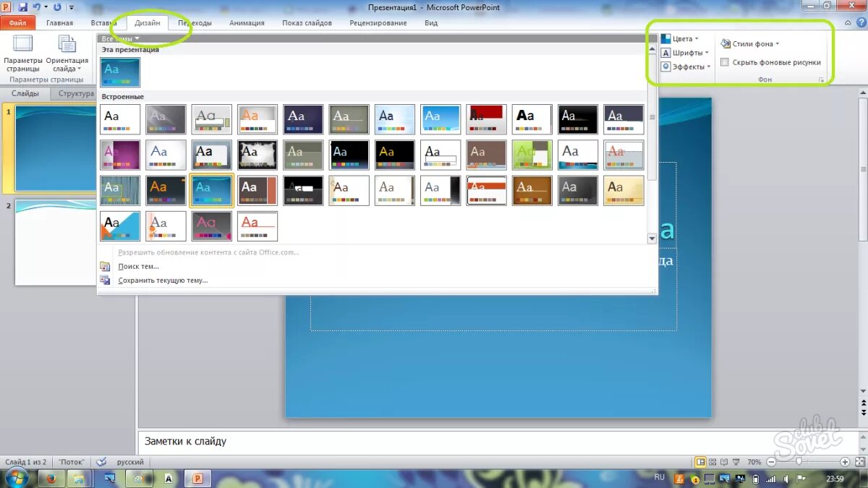Switch to Slide Sorter view
868x488 pixels.
point(713,461)
